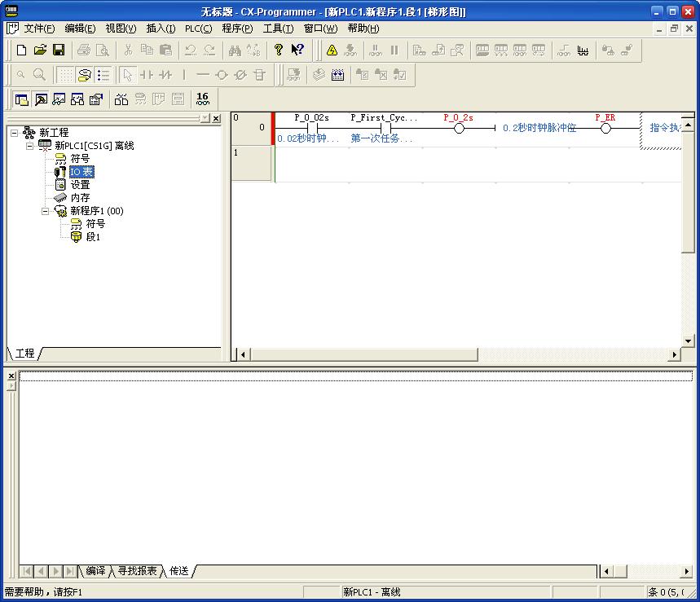Click the zoom in magnifier icon
Image resolution: width=700 pixels, height=602 pixels.
[39, 75]
